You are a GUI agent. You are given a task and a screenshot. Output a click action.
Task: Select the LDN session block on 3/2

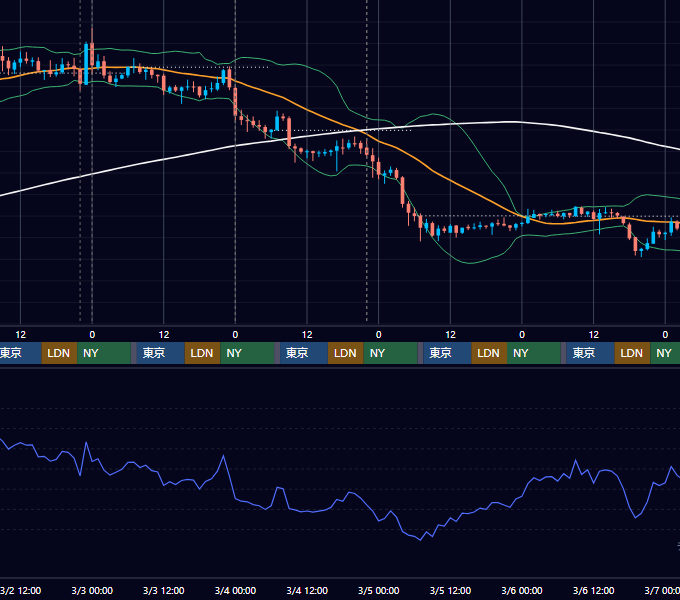(x=59, y=353)
